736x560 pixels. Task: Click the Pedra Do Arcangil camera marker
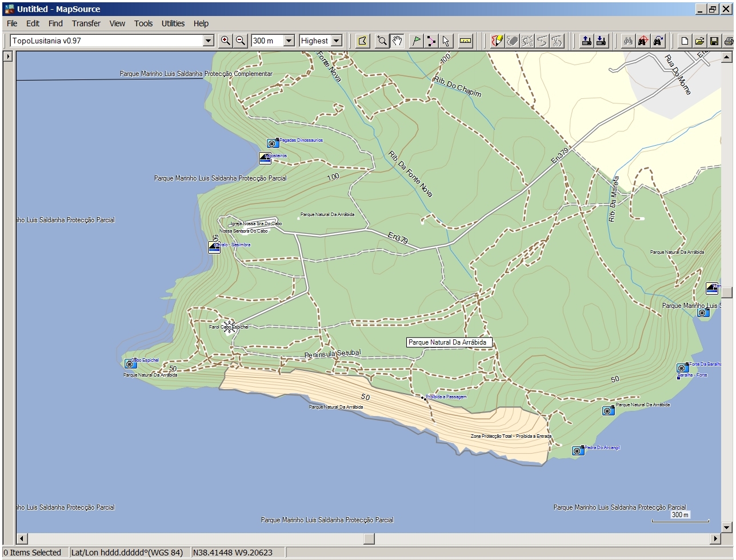point(578,450)
